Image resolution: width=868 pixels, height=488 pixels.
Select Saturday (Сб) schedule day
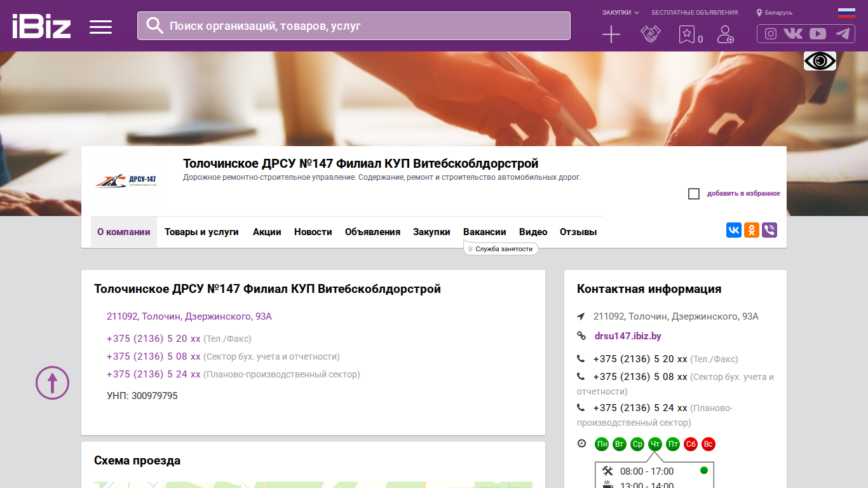click(x=691, y=444)
